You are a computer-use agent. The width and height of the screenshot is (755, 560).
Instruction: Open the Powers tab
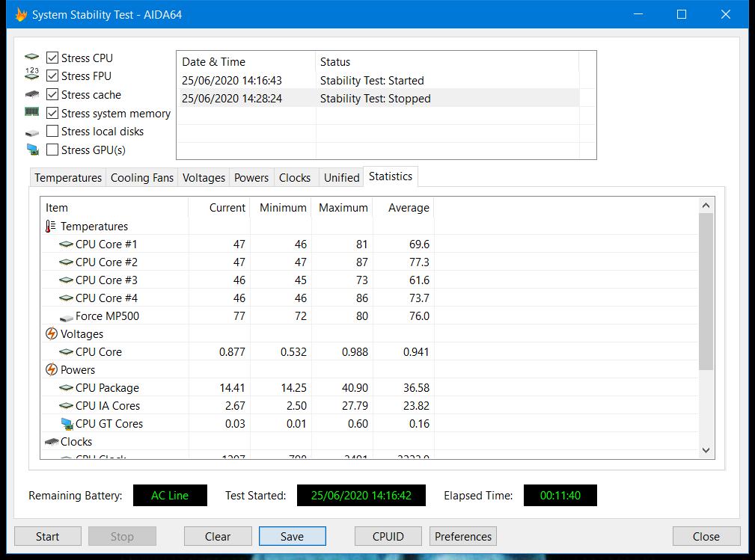pyautogui.click(x=251, y=177)
